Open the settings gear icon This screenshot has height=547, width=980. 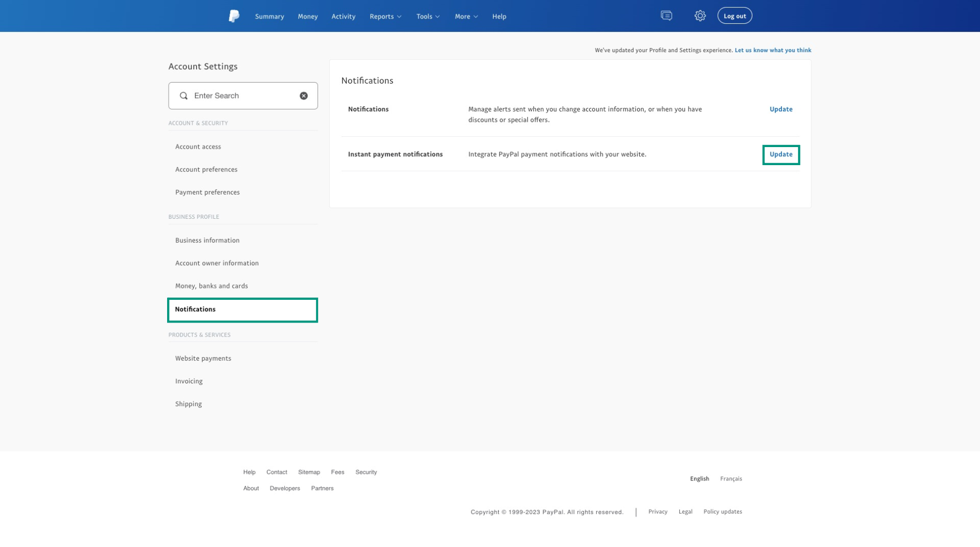(x=700, y=15)
